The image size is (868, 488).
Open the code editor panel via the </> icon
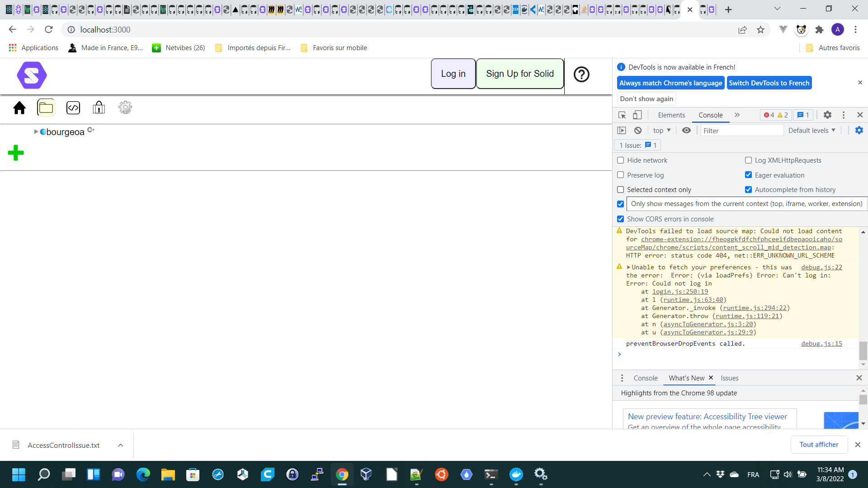(x=73, y=108)
